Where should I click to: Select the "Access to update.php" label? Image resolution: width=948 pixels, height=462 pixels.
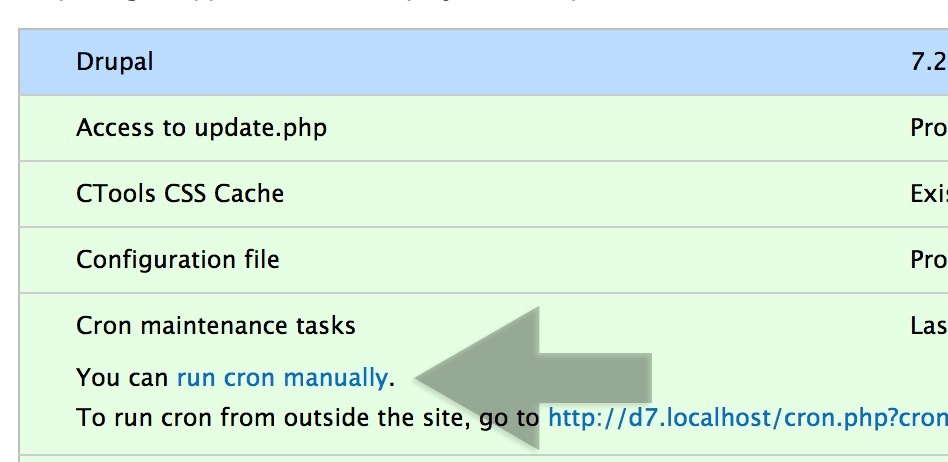click(201, 128)
